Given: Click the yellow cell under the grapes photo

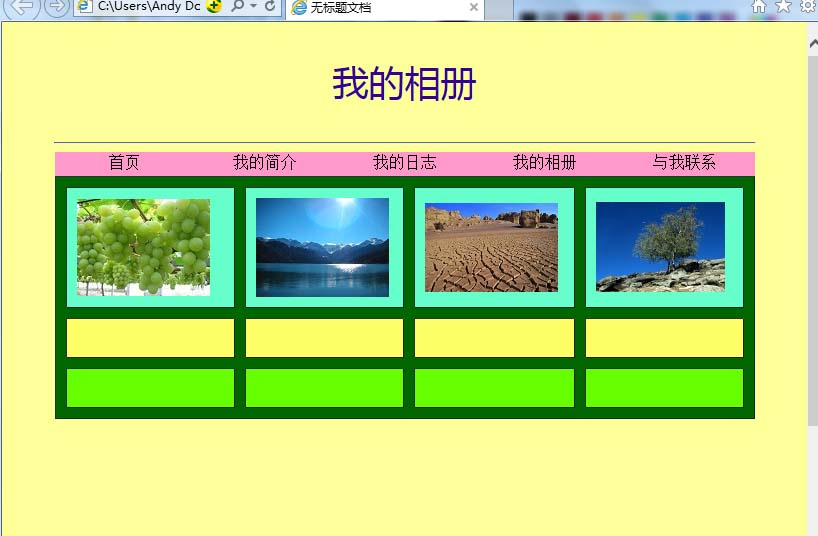Looking at the screenshot, I should 150,338.
